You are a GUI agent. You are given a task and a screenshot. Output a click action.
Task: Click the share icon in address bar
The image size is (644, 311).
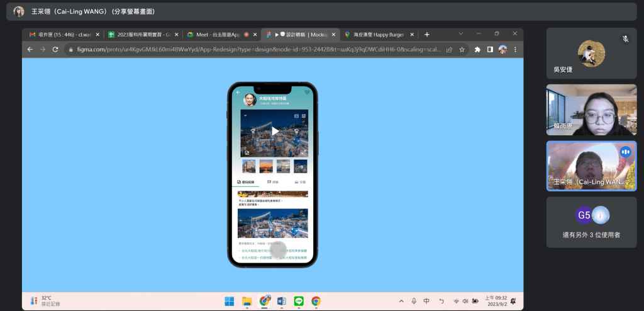[x=449, y=49]
